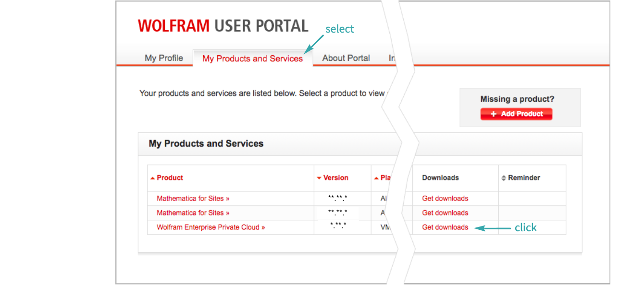
Task: Get downloads for Wolfram Enterprise Private Cloud
Action: 445,227
